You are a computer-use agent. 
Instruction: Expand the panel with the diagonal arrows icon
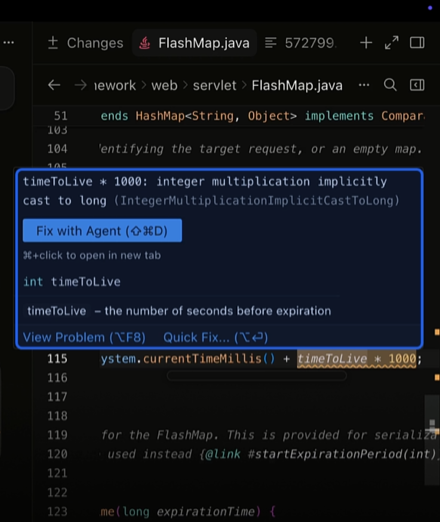[391, 43]
